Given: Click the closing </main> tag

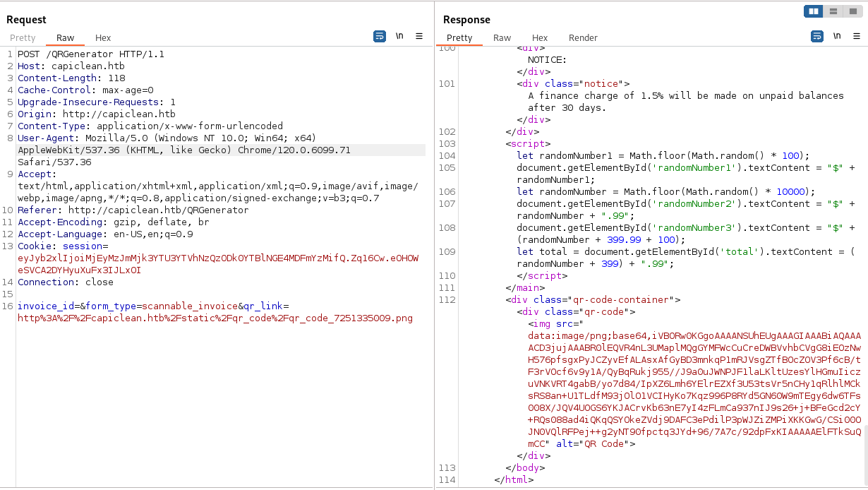Looking at the screenshot, I should pyautogui.click(x=525, y=288).
